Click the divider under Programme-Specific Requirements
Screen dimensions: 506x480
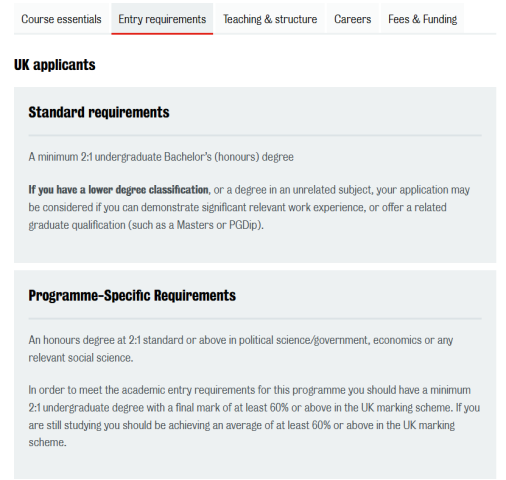click(x=255, y=319)
